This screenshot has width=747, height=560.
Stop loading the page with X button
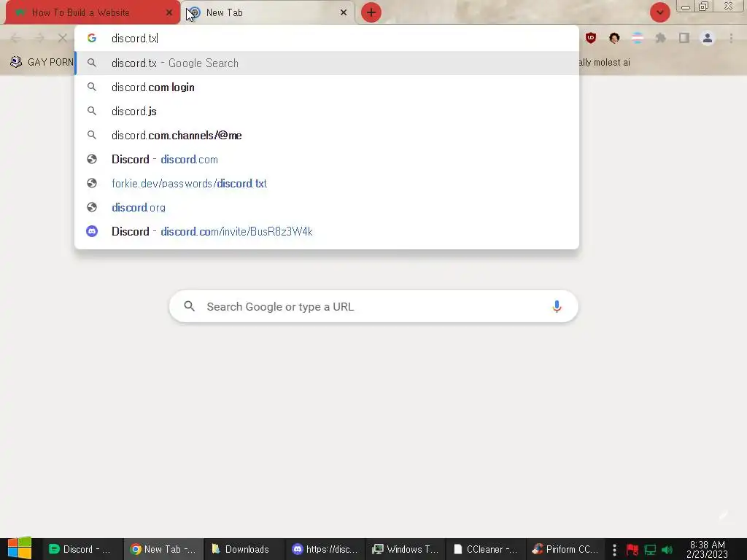(x=63, y=38)
